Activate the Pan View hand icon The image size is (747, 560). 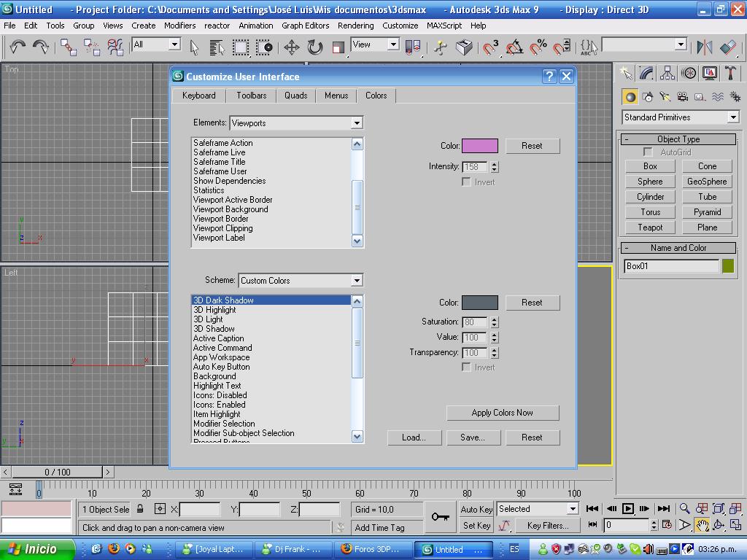click(703, 525)
